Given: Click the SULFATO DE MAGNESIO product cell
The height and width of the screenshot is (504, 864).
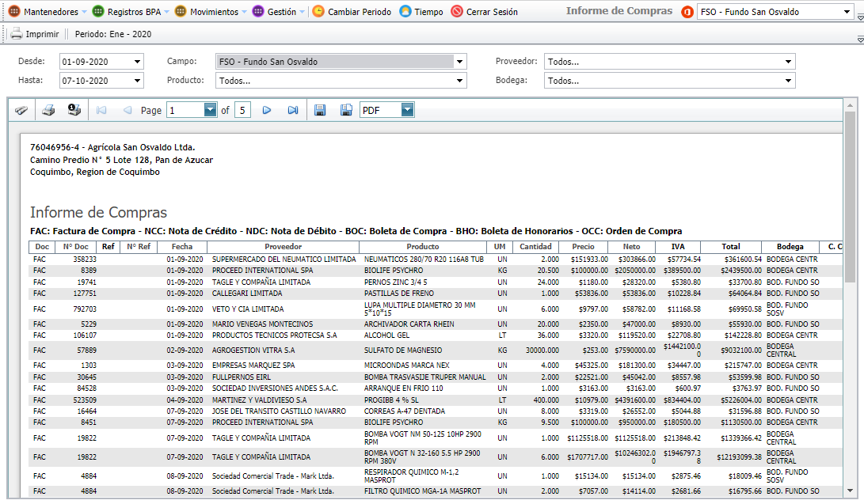Looking at the screenshot, I should tap(403, 350).
